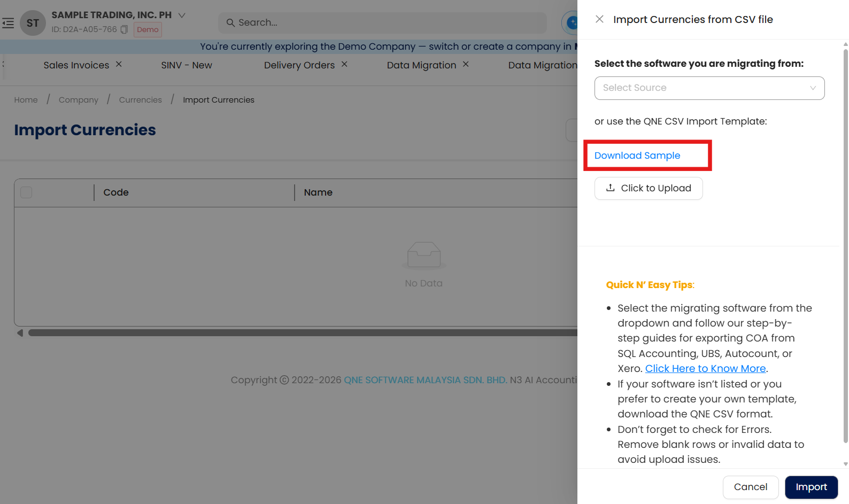The width and height of the screenshot is (849, 504).
Task: Toggle the select-all checkbox in table header
Action: click(26, 192)
